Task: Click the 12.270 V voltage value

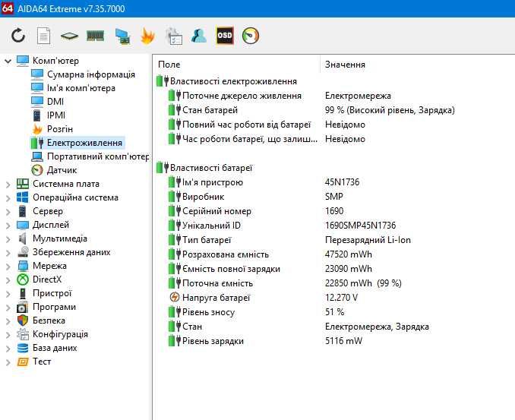Action: [341, 298]
